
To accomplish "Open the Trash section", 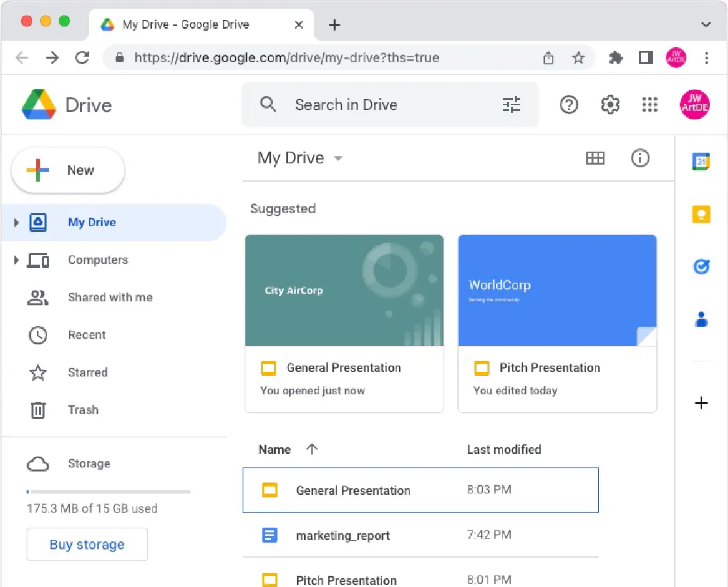I will click(83, 410).
